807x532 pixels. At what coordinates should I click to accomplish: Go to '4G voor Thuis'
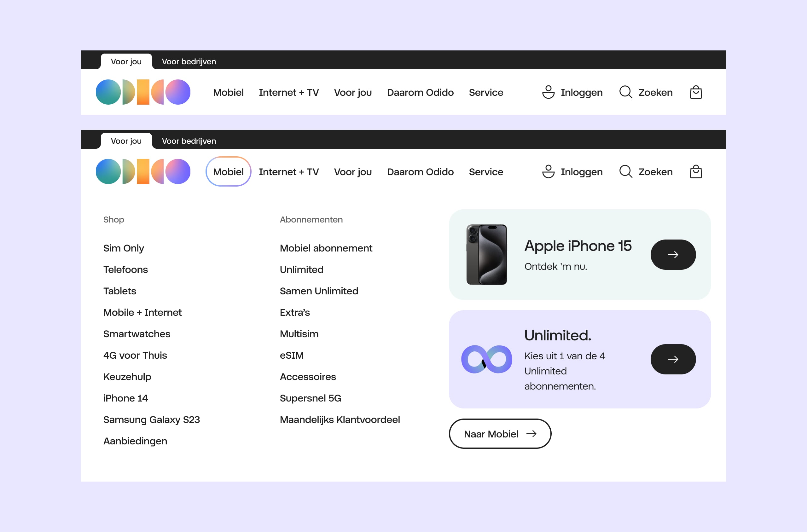coord(135,355)
